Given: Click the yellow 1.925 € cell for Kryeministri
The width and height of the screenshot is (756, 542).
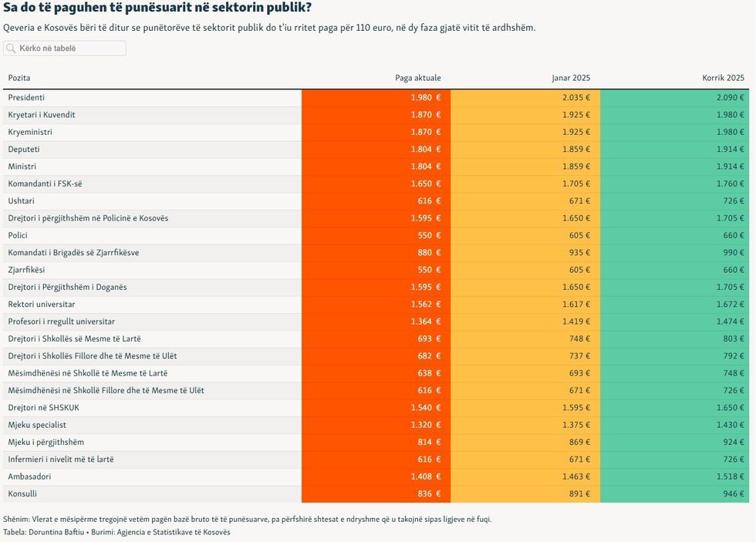Looking at the screenshot, I should [576, 133].
